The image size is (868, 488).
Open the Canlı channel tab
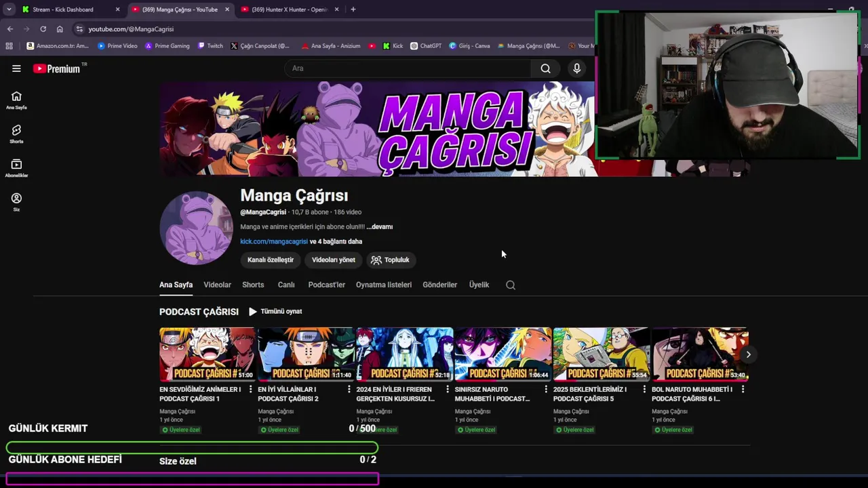click(x=286, y=285)
